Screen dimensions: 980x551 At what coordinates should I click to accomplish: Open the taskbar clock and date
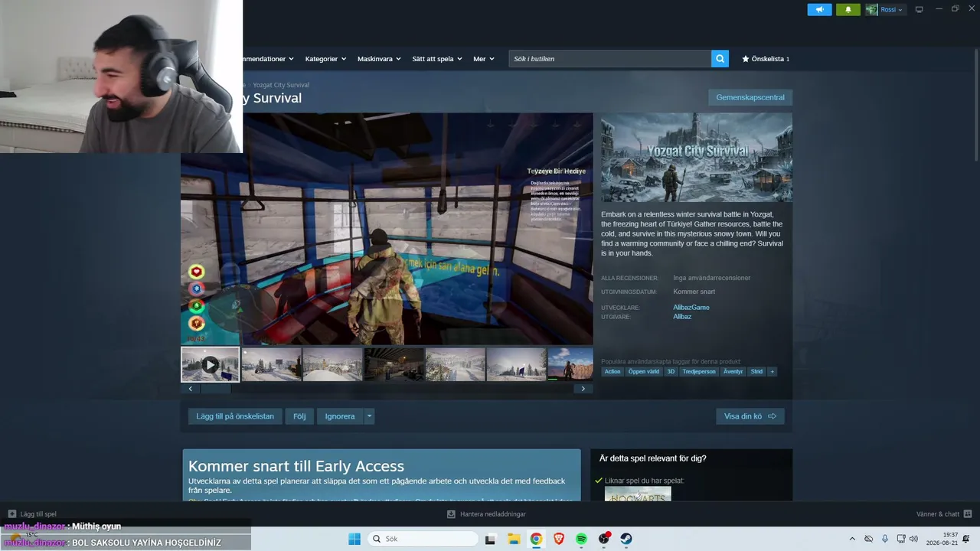(942, 539)
